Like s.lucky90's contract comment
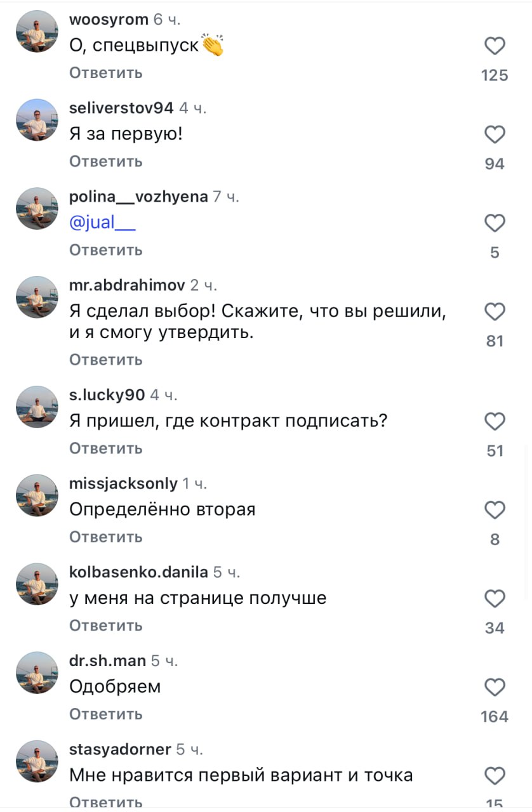Image resolution: width=532 pixels, height=812 pixels. 495,422
